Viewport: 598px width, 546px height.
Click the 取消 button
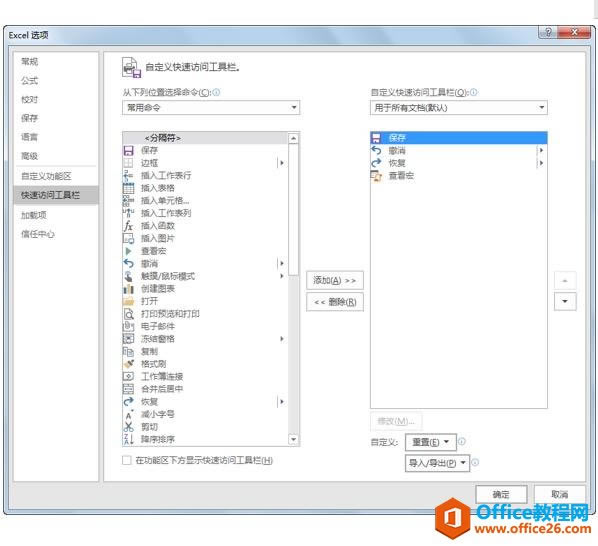point(559,495)
